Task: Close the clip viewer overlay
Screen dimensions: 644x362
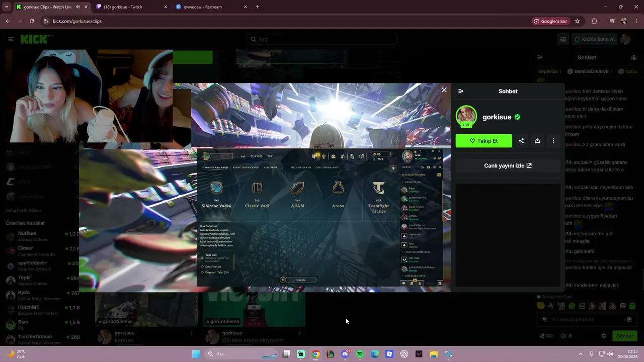Action: click(x=444, y=90)
